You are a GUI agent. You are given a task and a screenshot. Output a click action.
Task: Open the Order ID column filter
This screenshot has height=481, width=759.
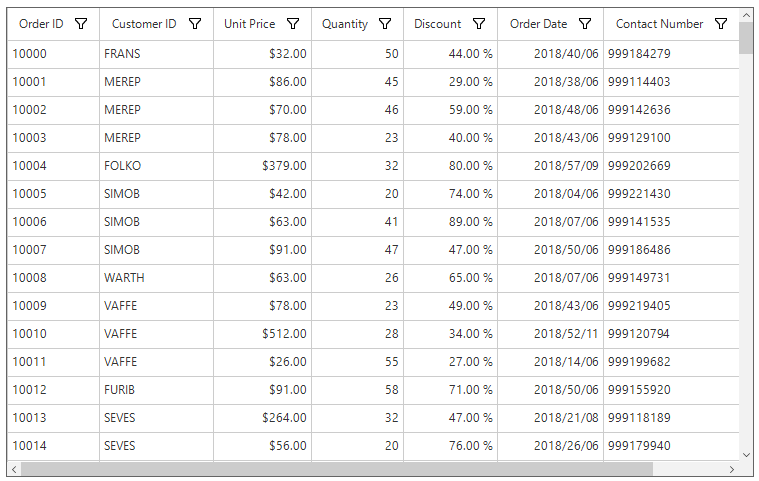[x=81, y=24]
